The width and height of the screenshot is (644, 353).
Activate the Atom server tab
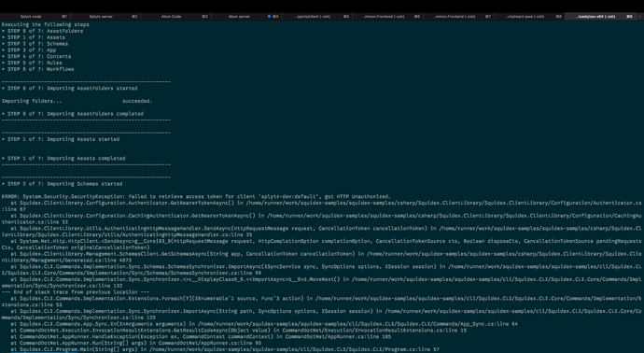[246, 17]
